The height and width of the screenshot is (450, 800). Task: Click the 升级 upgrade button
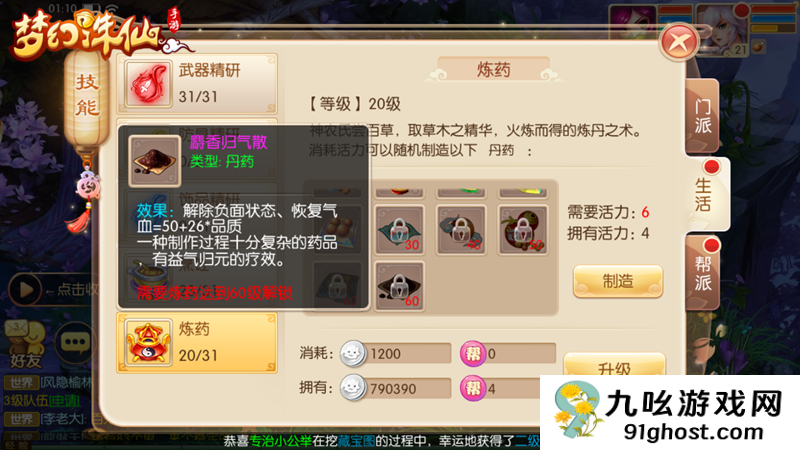(614, 365)
